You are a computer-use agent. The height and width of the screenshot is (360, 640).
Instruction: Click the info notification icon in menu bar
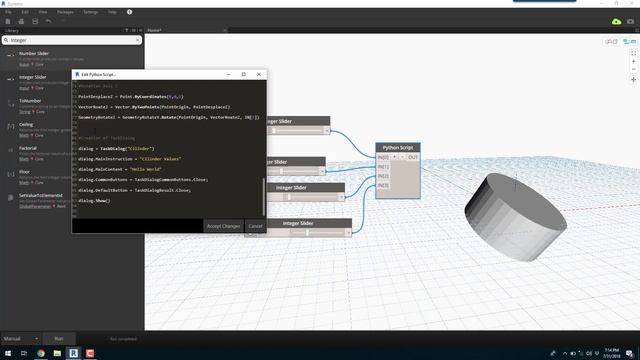click(x=129, y=12)
